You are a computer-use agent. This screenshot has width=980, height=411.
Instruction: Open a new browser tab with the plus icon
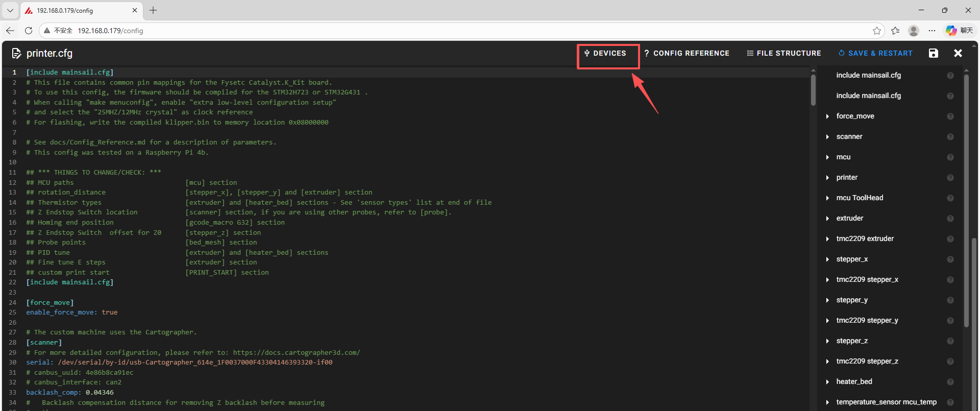click(x=153, y=10)
